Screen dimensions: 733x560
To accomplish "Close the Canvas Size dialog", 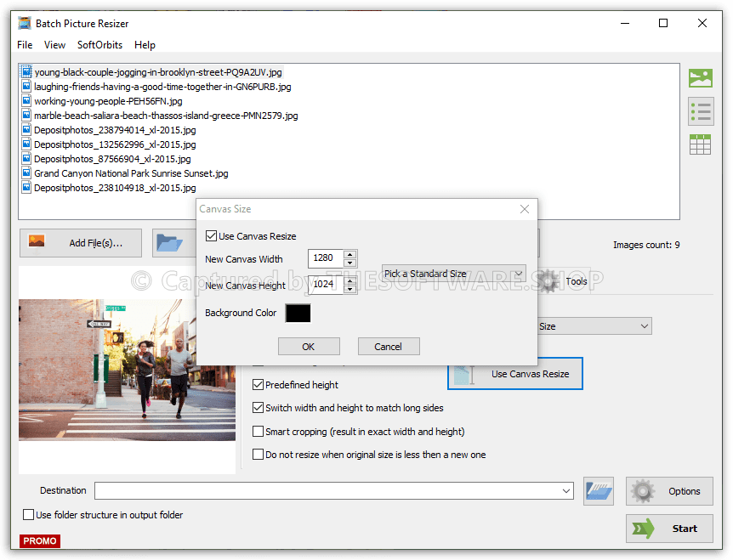I will (525, 209).
